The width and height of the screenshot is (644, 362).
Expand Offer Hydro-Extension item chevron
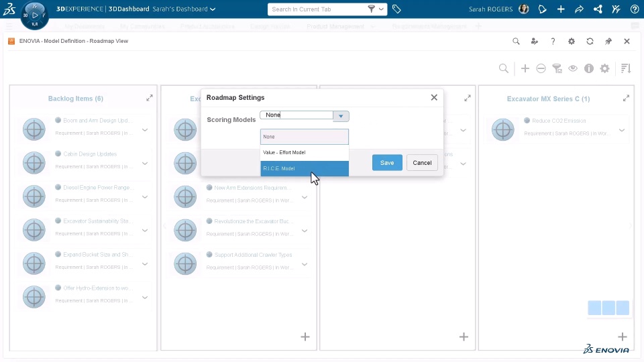click(145, 298)
